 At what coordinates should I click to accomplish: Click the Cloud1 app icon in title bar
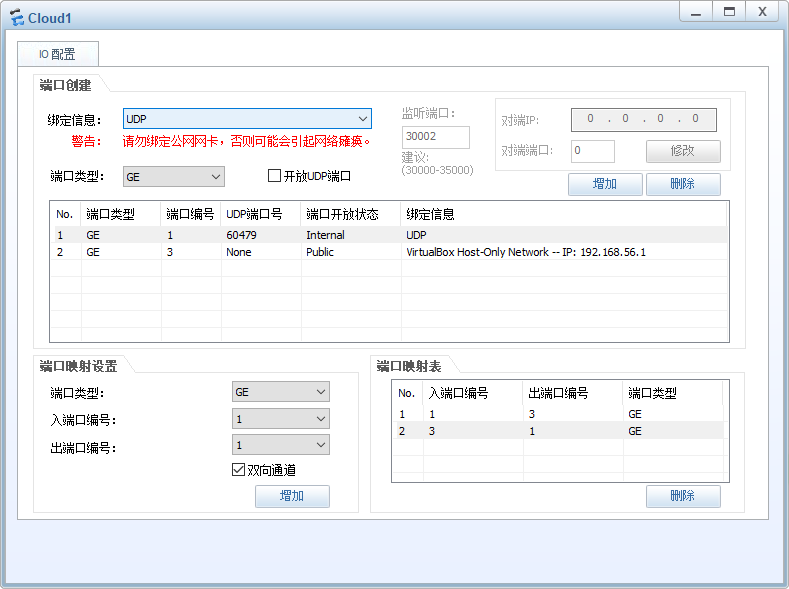pyautogui.click(x=17, y=18)
